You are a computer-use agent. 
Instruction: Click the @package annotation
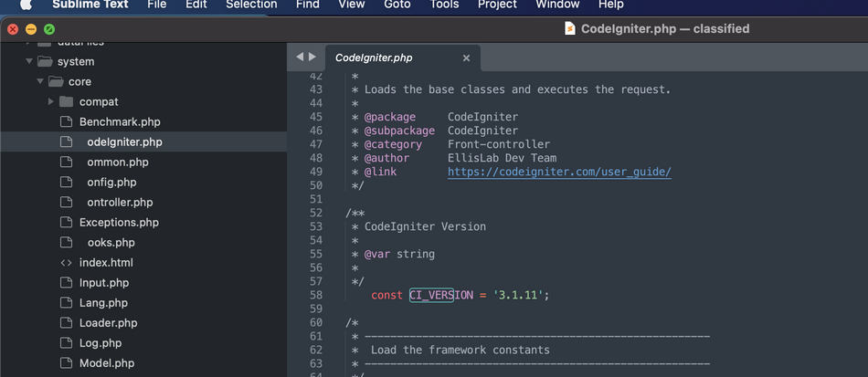coord(390,117)
